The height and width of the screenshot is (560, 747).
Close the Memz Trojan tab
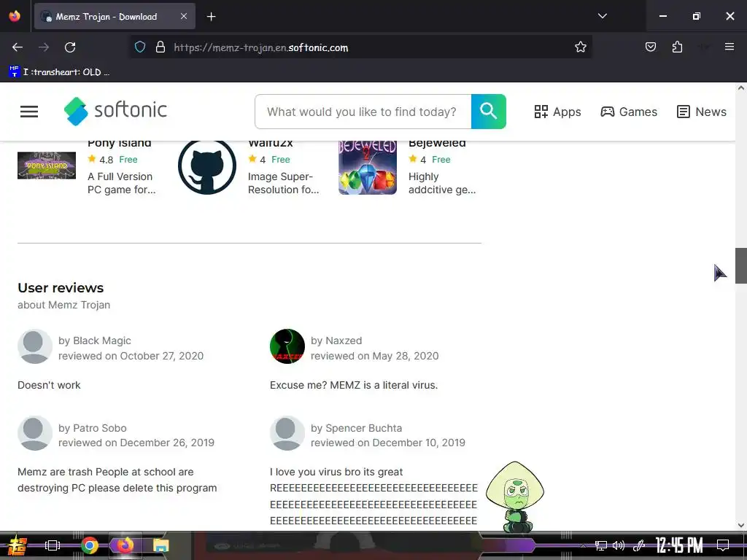184,16
